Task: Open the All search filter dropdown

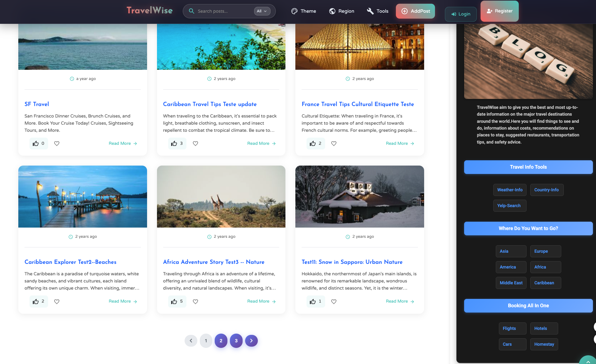Action: pos(262,11)
